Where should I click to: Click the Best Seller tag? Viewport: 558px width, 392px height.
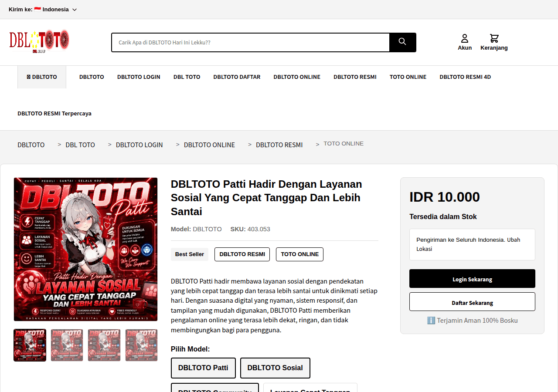point(190,254)
